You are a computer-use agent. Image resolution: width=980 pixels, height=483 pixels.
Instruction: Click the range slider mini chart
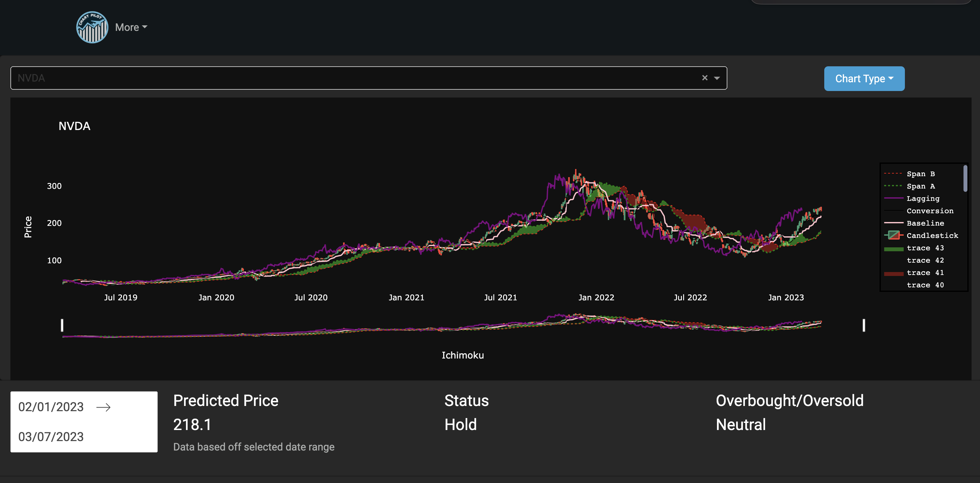coord(463,325)
